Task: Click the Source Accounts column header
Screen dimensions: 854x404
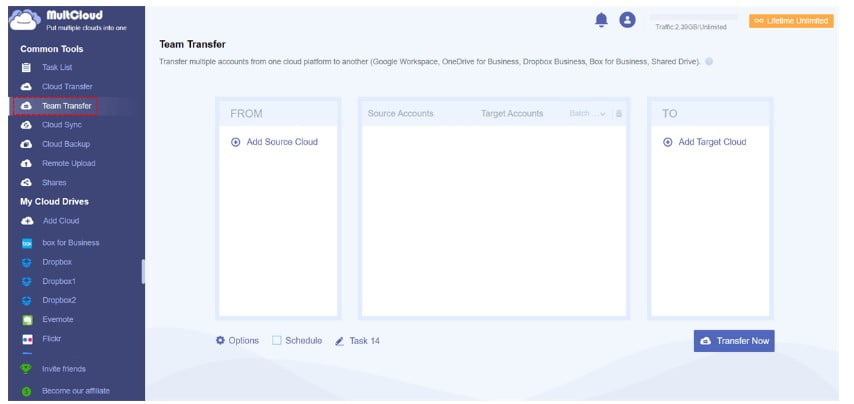Action: pos(400,114)
